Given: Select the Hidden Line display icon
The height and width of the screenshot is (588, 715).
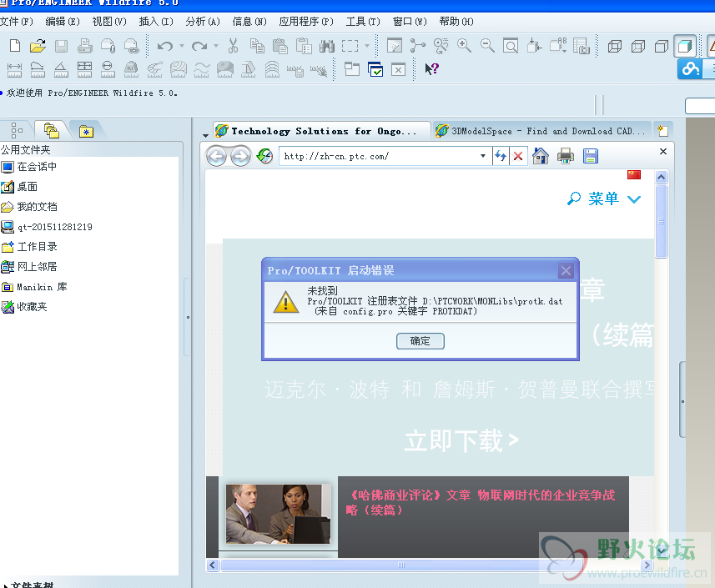Looking at the screenshot, I should tap(638, 46).
